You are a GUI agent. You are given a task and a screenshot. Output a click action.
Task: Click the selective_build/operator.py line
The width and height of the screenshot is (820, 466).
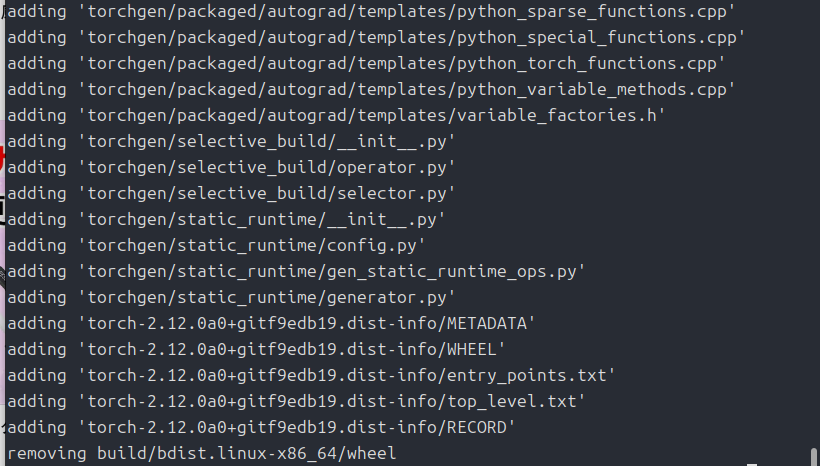[x=231, y=167]
